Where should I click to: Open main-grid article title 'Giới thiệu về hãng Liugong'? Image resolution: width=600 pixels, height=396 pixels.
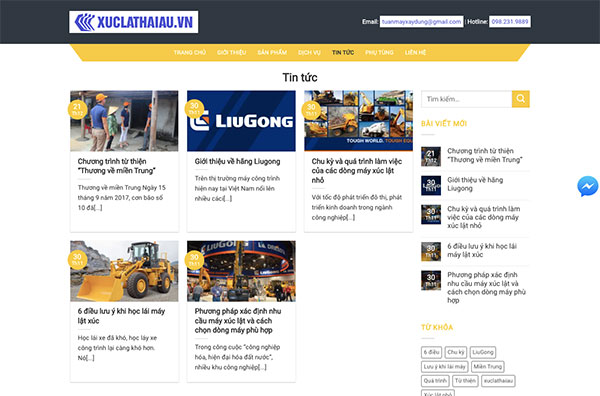[237, 161]
